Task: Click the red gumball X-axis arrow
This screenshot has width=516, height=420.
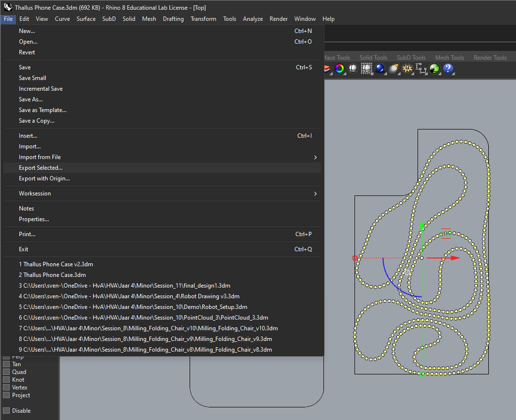Action: click(x=454, y=258)
